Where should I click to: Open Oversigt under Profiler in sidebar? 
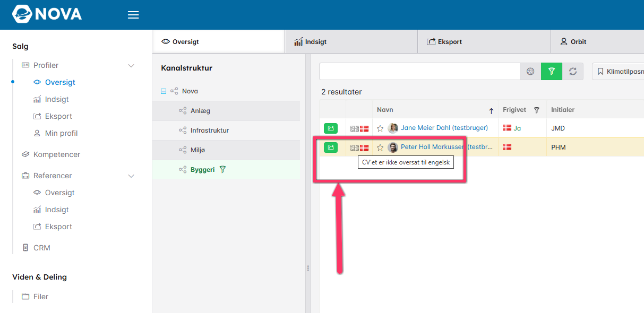coord(60,82)
